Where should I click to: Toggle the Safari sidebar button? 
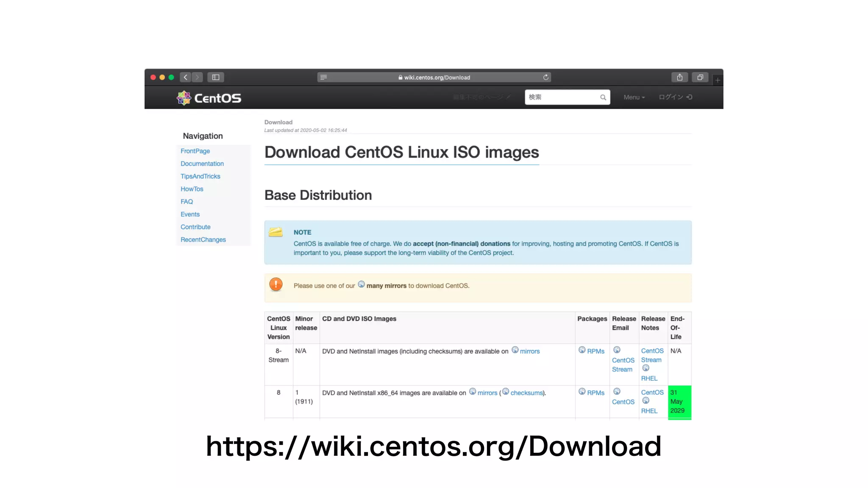pyautogui.click(x=216, y=77)
